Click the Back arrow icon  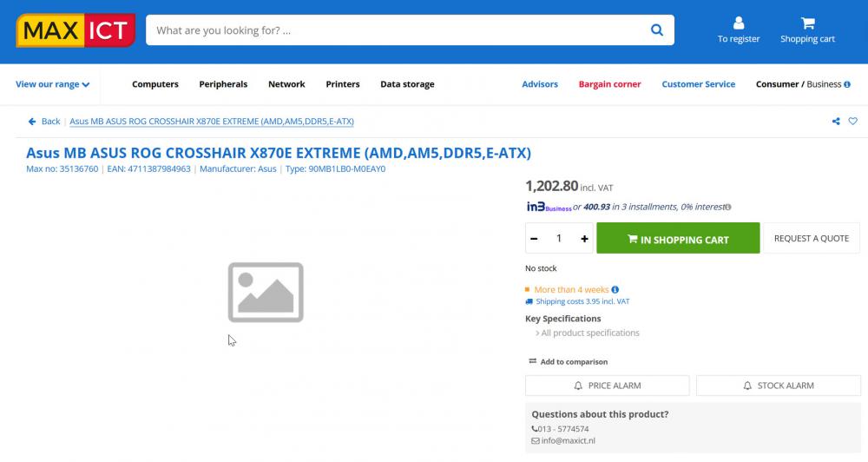point(32,122)
